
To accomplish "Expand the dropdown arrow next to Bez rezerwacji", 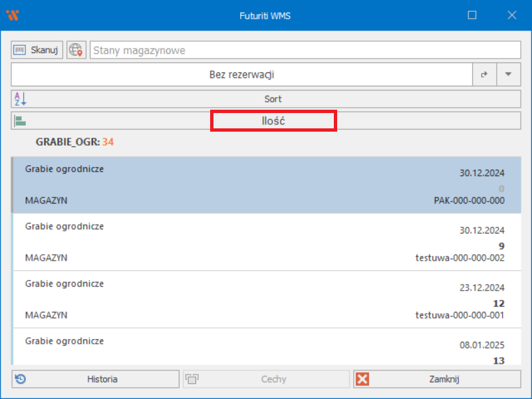I will click(x=508, y=74).
